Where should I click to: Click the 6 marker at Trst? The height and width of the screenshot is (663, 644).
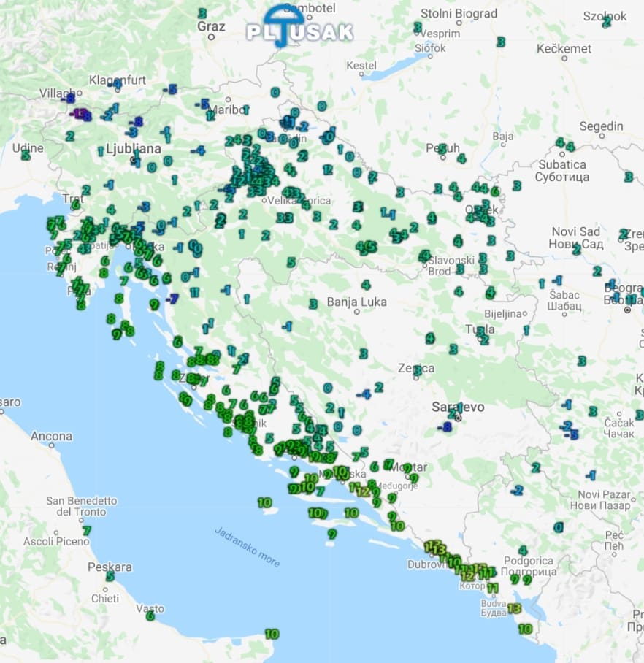pyautogui.click(x=75, y=205)
